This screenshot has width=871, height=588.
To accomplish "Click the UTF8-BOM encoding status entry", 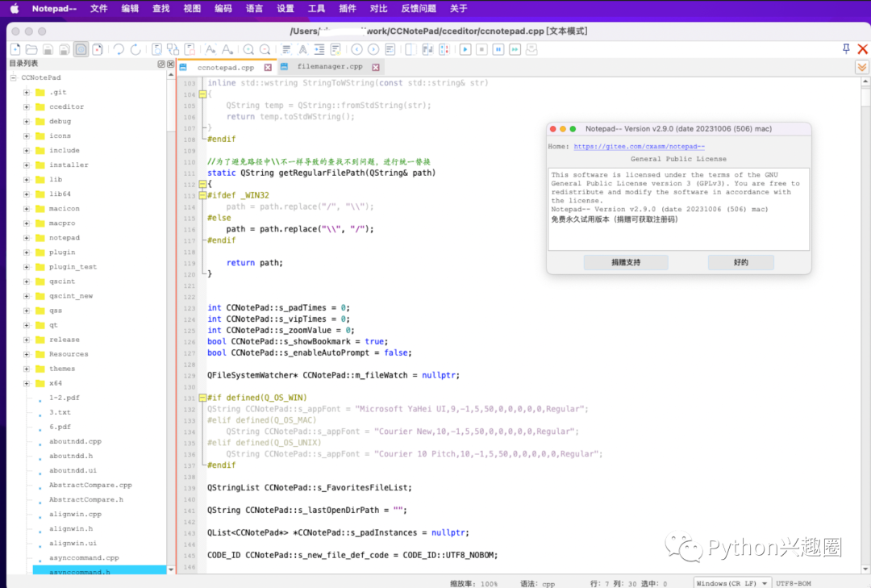I will (x=794, y=583).
